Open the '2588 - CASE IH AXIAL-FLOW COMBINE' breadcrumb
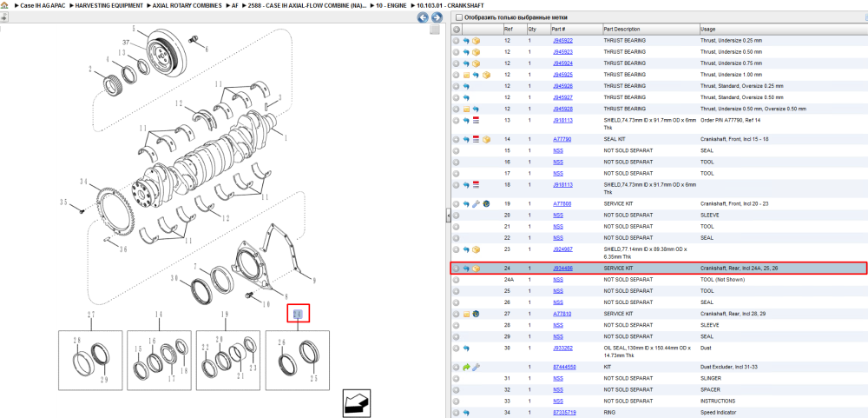The width and height of the screenshot is (868, 418). point(306,5)
